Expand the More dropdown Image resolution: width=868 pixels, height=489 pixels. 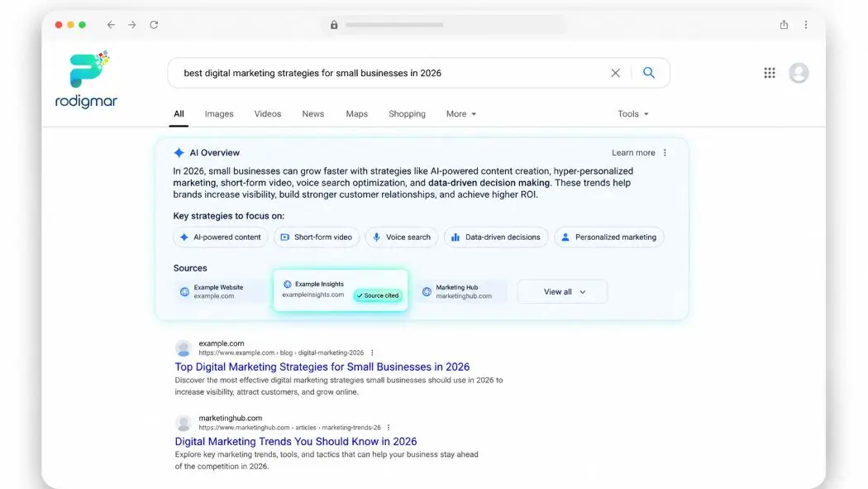tap(460, 114)
